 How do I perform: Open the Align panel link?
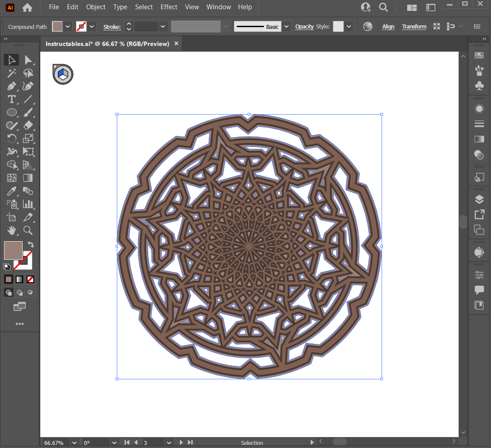[388, 27]
